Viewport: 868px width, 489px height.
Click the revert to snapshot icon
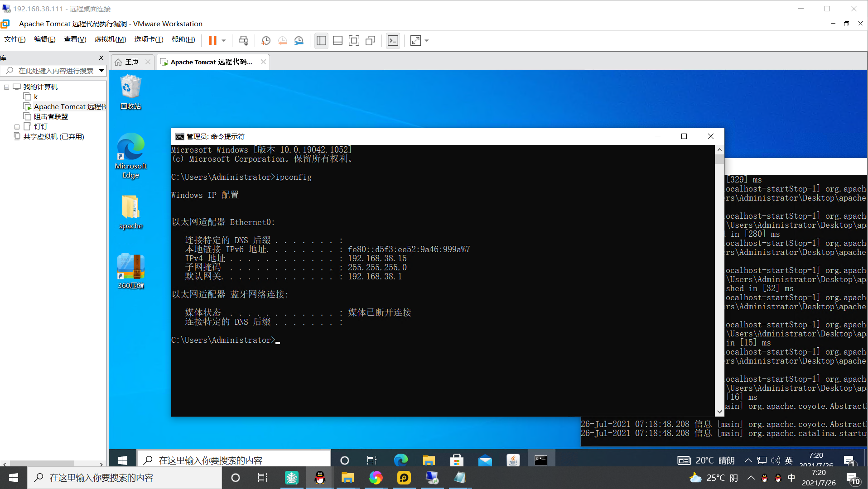click(x=283, y=41)
